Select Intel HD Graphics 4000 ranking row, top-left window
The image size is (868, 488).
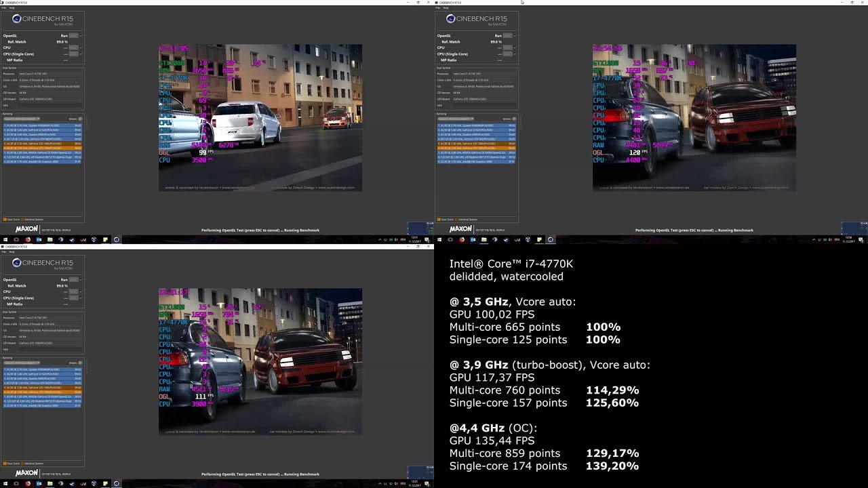pyautogui.click(x=43, y=161)
